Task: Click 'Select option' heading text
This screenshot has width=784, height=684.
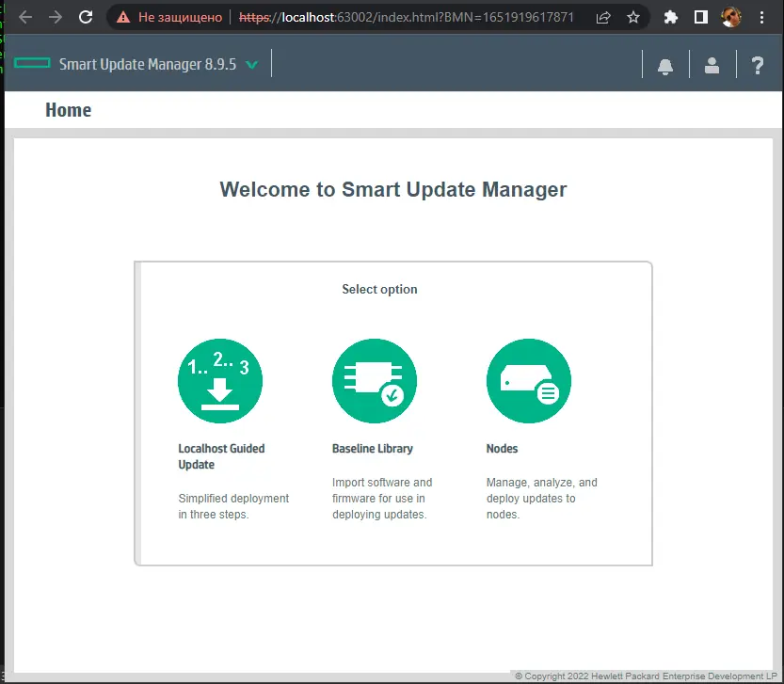Action: 379,289
